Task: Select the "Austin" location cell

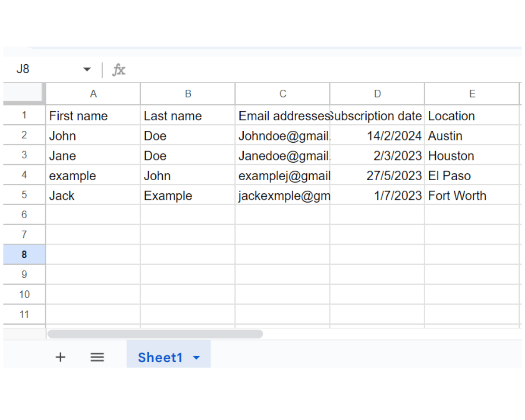Action: (472, 135)
